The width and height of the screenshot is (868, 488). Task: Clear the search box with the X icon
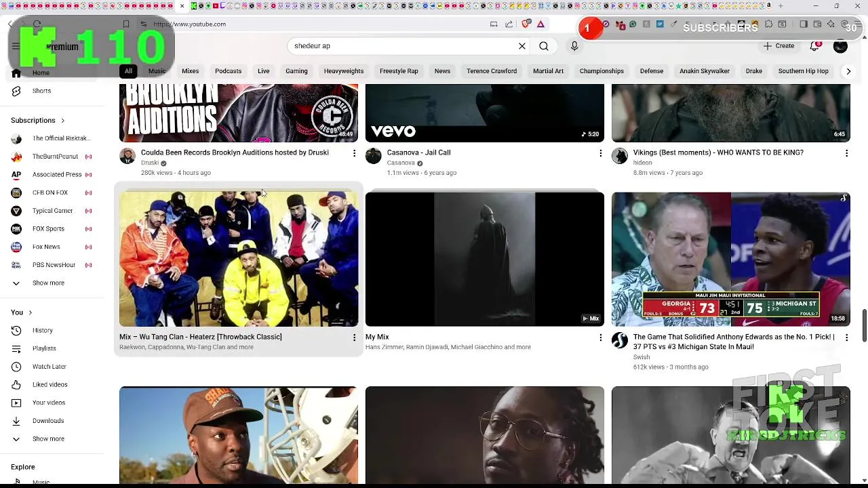click(522, 46)
